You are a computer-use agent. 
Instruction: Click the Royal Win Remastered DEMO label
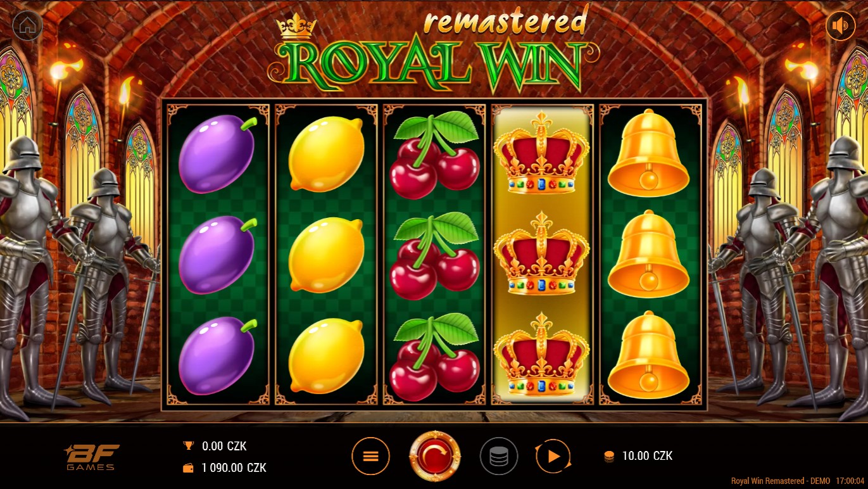pos(781,481)
